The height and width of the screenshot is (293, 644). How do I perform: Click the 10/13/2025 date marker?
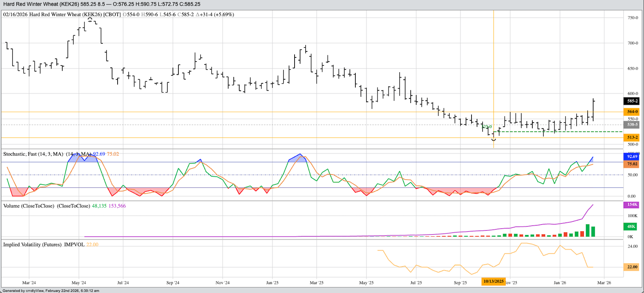[x=493, y=281]
